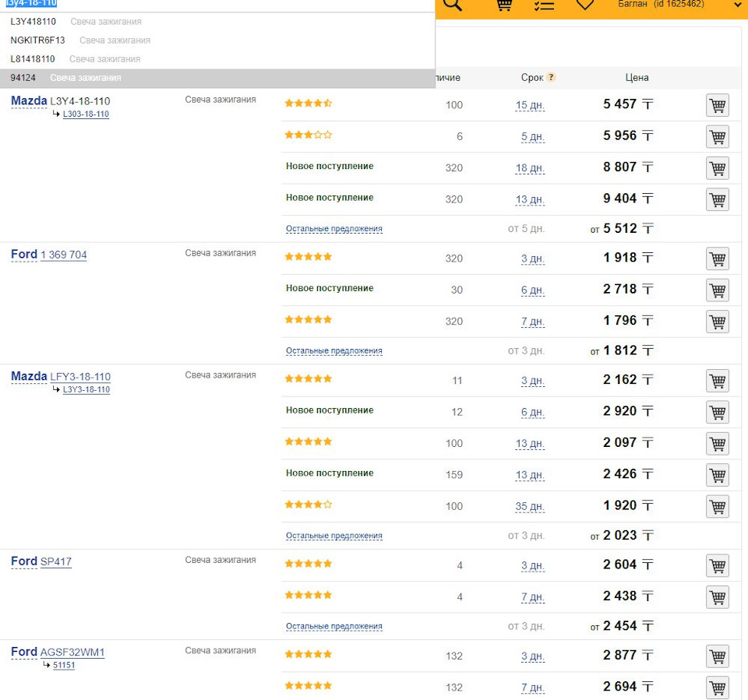
Task: Add offer priced 2 920 to cart
Action: point(718,412)
